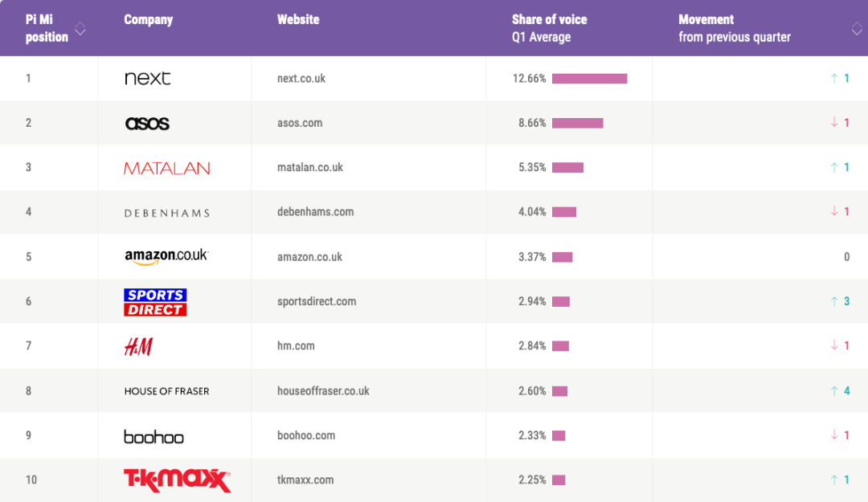Click the Company column header

click(148, 19)
